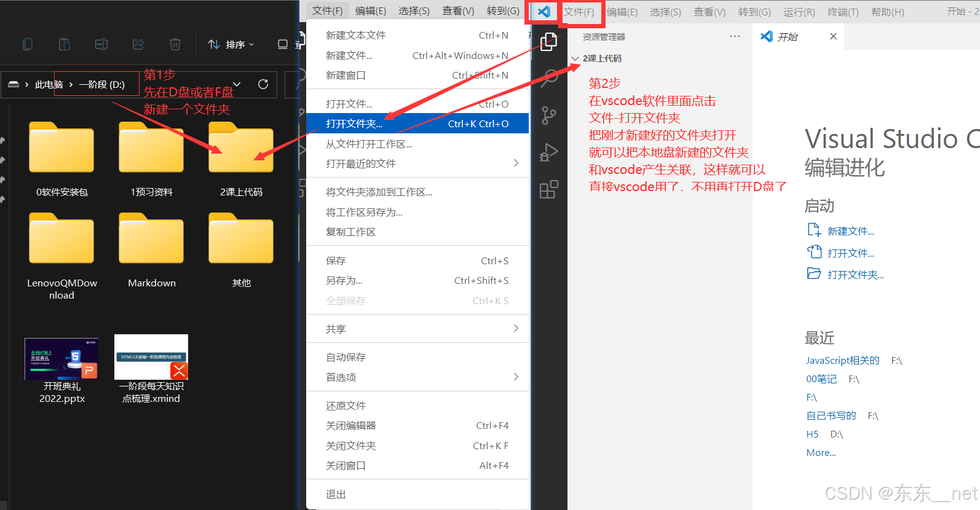
Task: Click the 打开文件 icon on Start page
Action: coord(814,252)
